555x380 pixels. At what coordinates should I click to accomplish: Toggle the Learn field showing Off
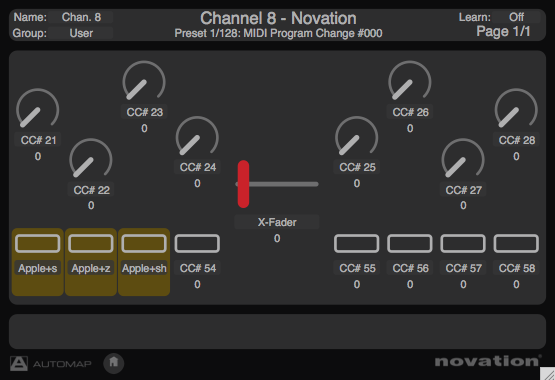(516, 17)
